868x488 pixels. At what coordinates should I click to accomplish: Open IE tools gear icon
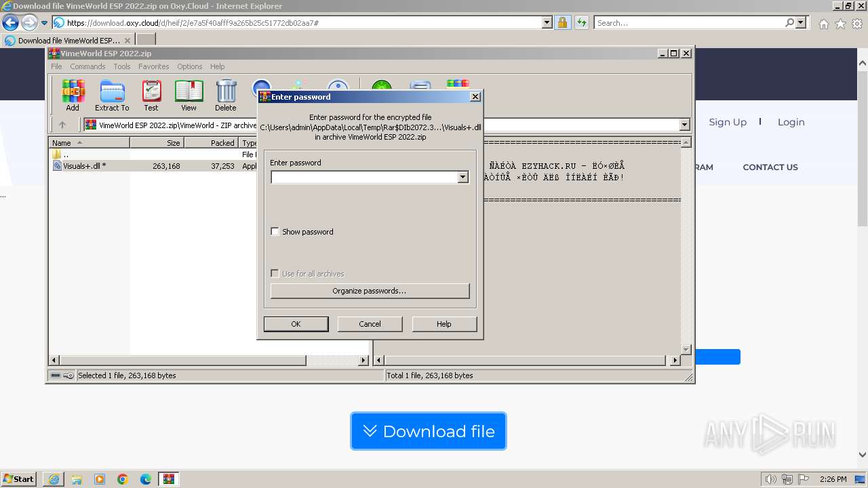tap(857, 24)
